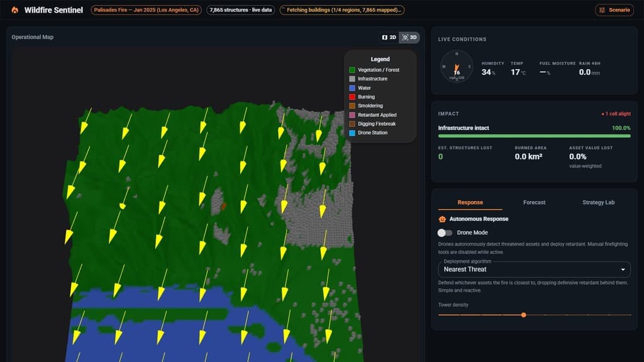Click the 'Operational Map' panel title
Viewport: 644px width, 362px height.
[x=33, y=37]
